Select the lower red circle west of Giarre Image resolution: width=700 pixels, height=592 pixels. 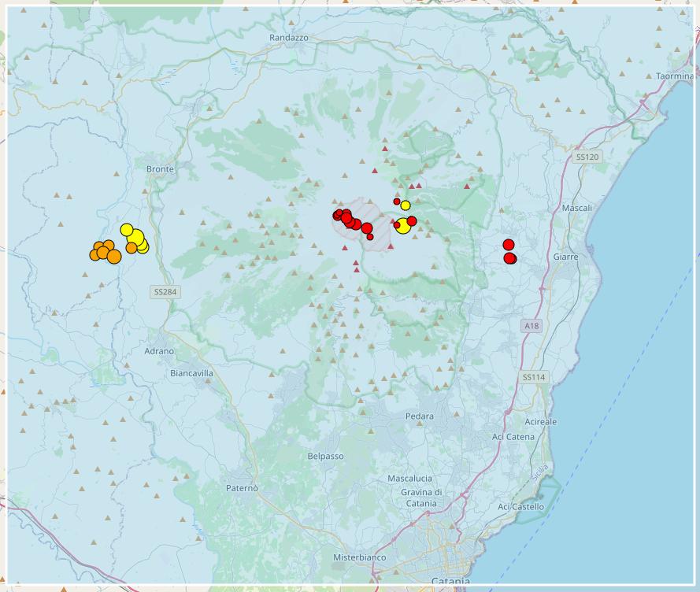point(509,257)
